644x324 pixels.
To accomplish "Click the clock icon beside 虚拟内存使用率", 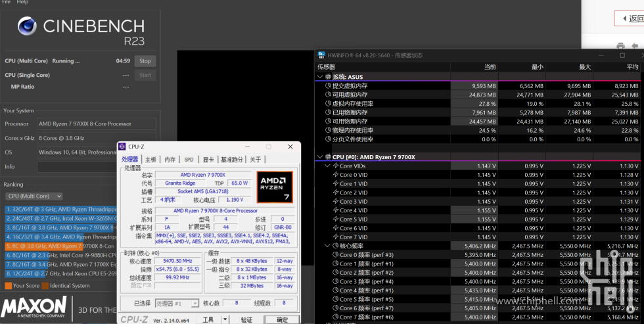I will [328, 103].
